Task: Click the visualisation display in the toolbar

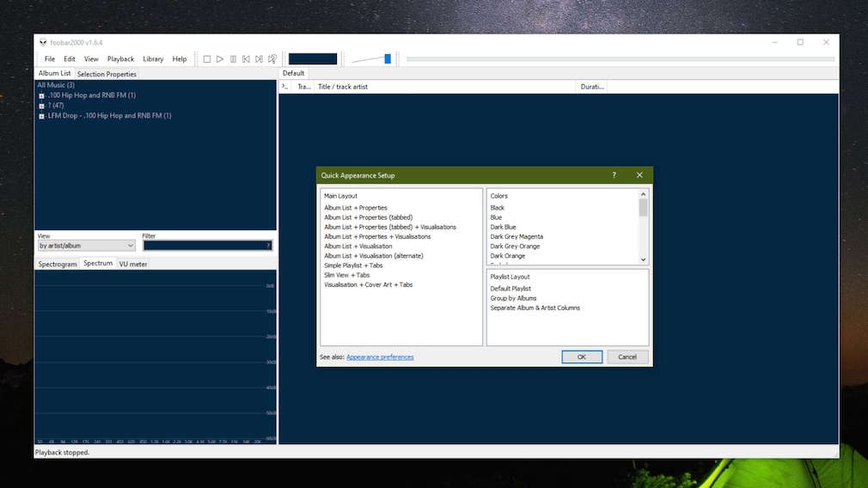Action: point(313,58)
